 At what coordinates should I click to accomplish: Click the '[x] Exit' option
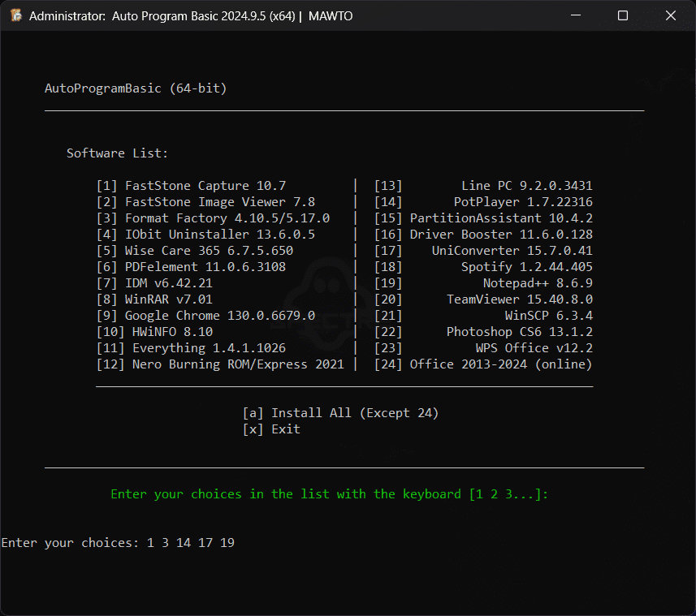point(271,429)
